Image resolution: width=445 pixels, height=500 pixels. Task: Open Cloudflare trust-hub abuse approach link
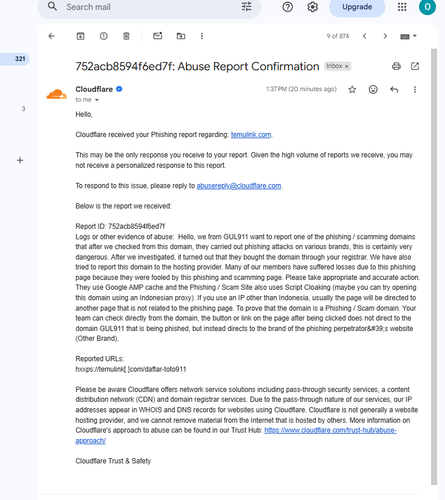[x=330, y=430]
